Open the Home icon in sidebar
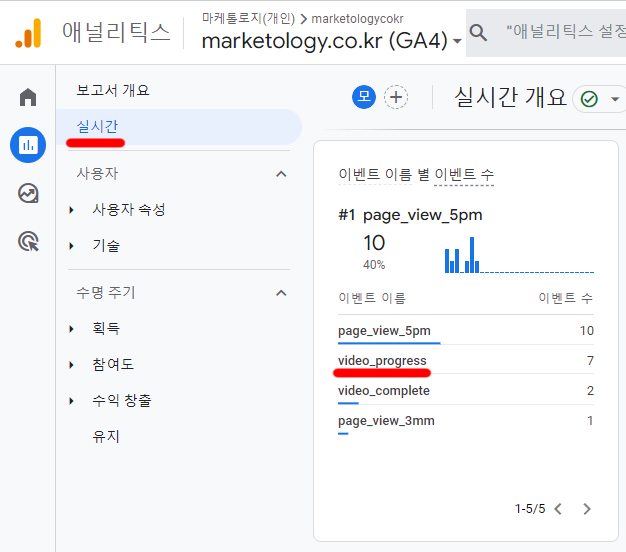 click(x=28, y=97)
